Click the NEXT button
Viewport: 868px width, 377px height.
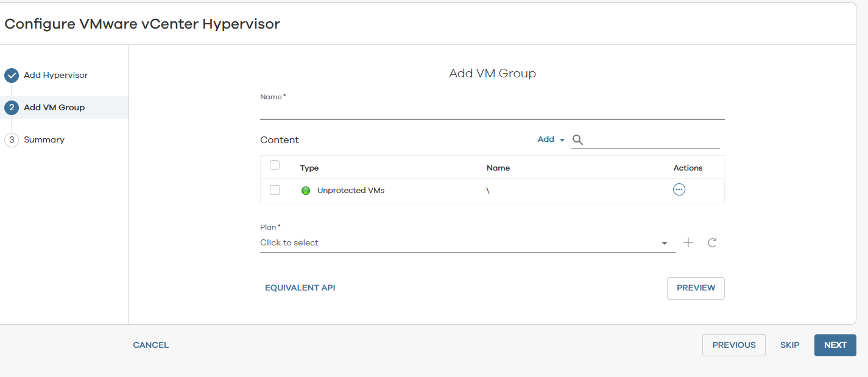tap(834, 345)
